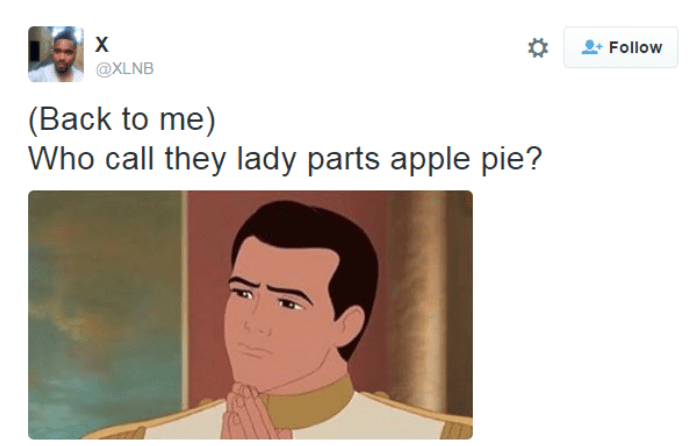Open the @XLNB handle link

point(125,69)
